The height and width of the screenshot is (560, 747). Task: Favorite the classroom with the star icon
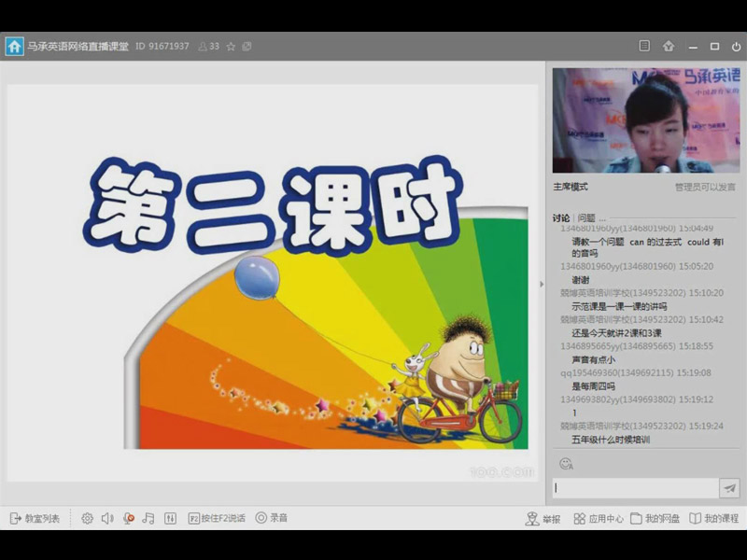pos(231,46)
